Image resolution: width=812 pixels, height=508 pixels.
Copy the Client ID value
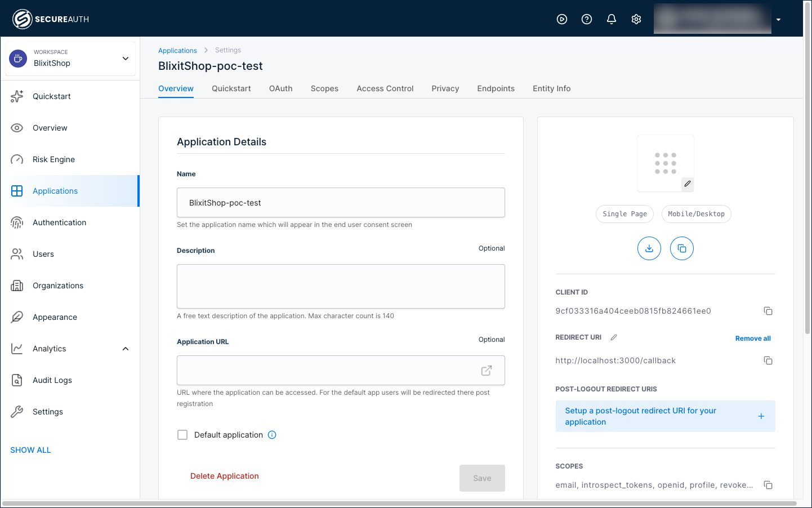768,311
